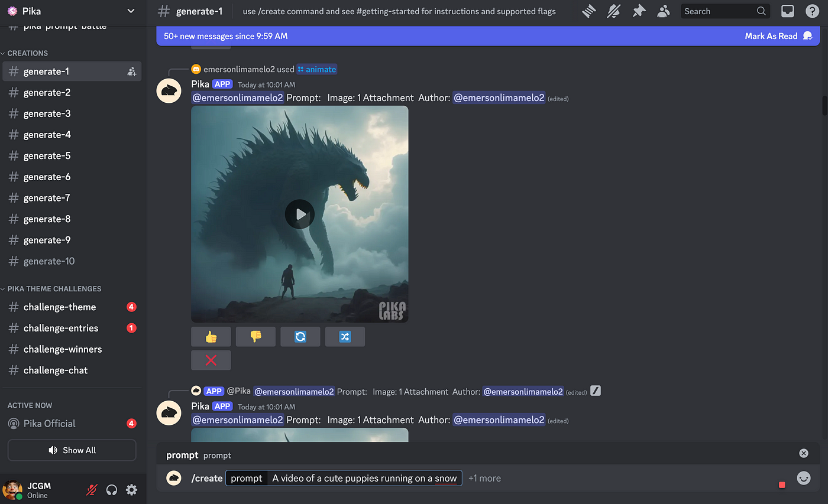Screen dimensions: 828x504
Task: Click the channel topic text in header
Action: pos(399,11)
